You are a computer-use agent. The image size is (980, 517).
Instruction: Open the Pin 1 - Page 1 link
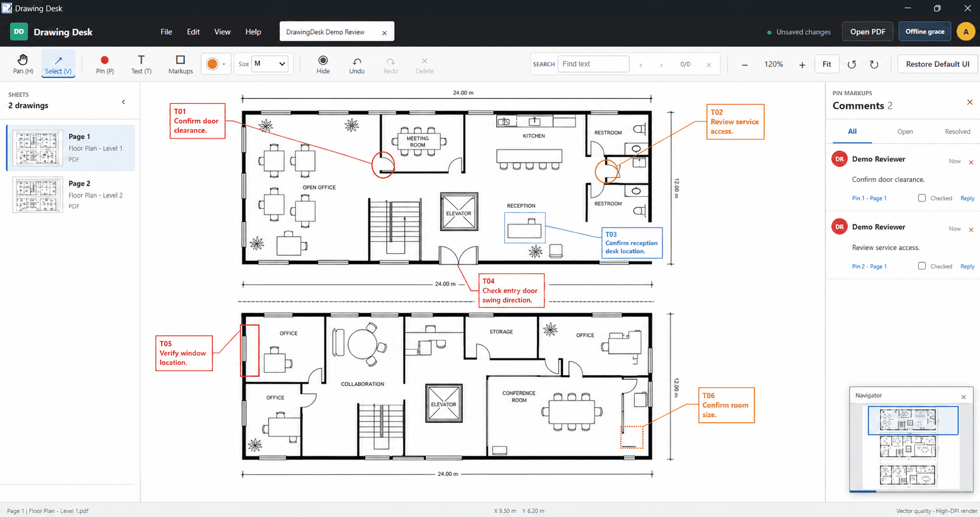(x=869, y=199)
